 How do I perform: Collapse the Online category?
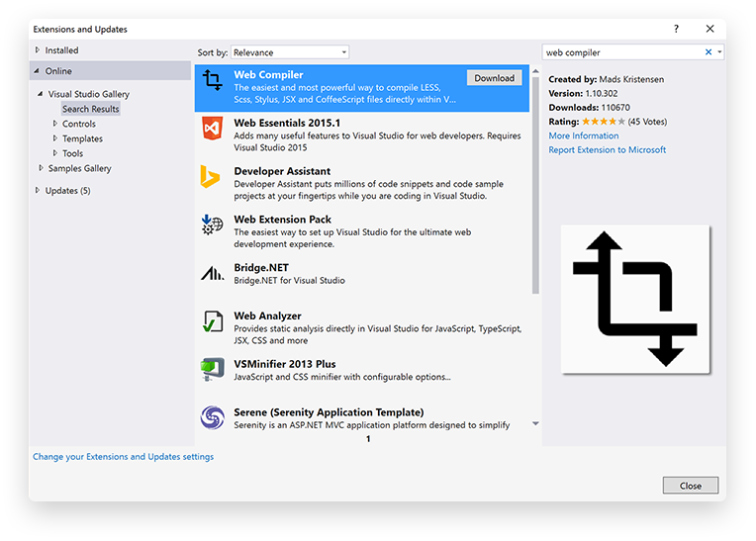point(37,71)
